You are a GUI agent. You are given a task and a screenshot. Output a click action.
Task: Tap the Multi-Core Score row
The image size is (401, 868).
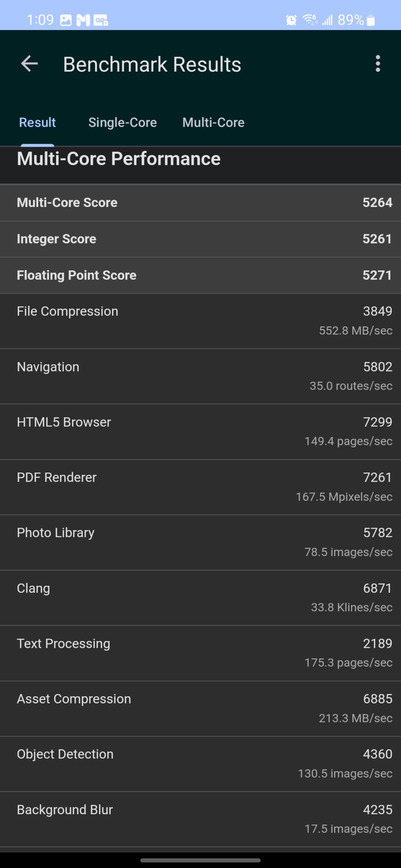point(200,203)
